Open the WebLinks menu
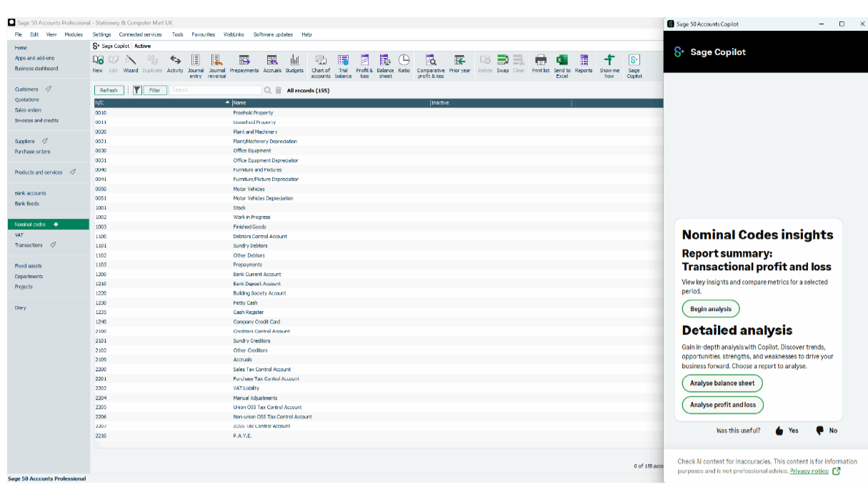868x484 pixels. click(234, 34)
